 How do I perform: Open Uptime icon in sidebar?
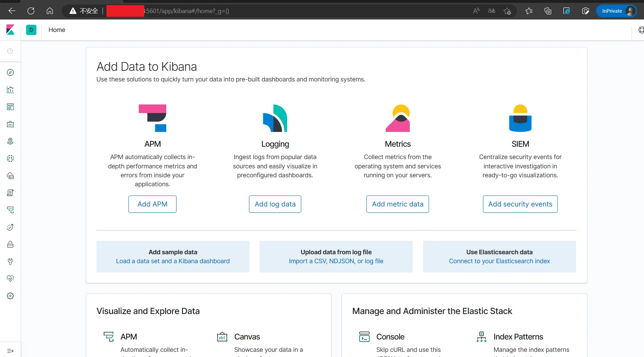point(10,227)
